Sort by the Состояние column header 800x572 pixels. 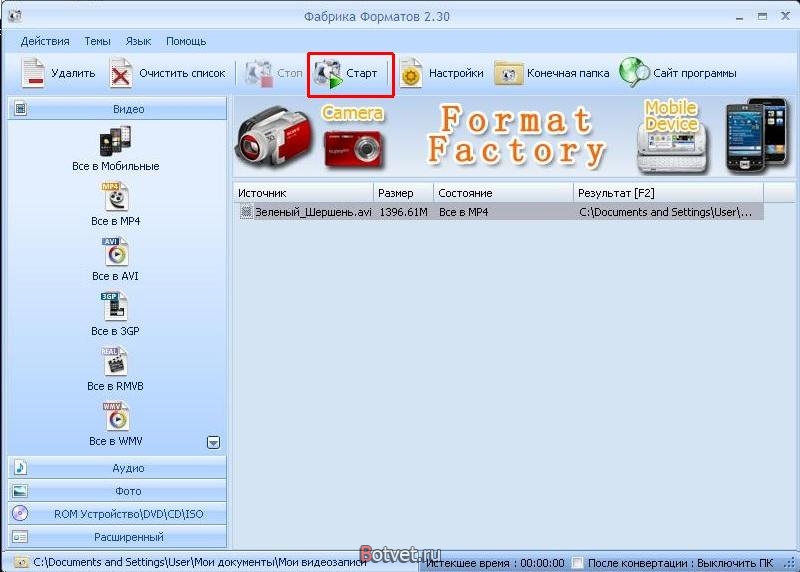coord(504,193)
